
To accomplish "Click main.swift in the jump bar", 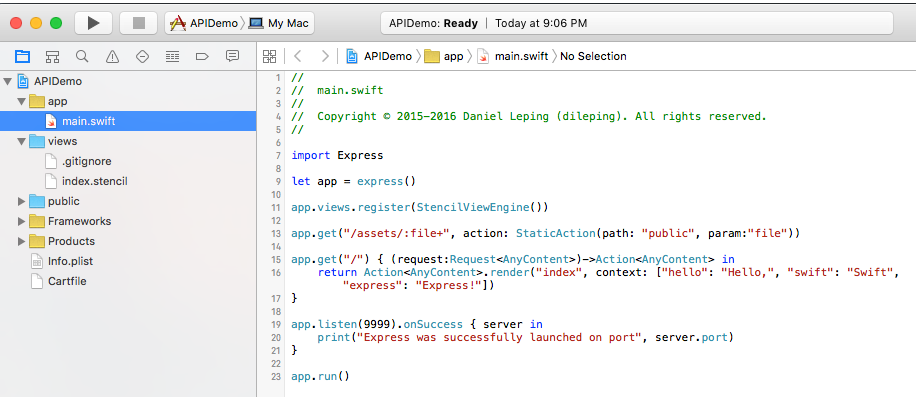I will 513,56.
